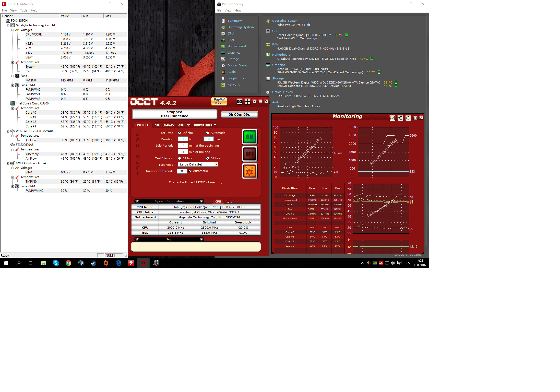This screenshot has height=392, width=560.
Task: Open OCCT settings orange gear icon
Action: click(249, 171)
